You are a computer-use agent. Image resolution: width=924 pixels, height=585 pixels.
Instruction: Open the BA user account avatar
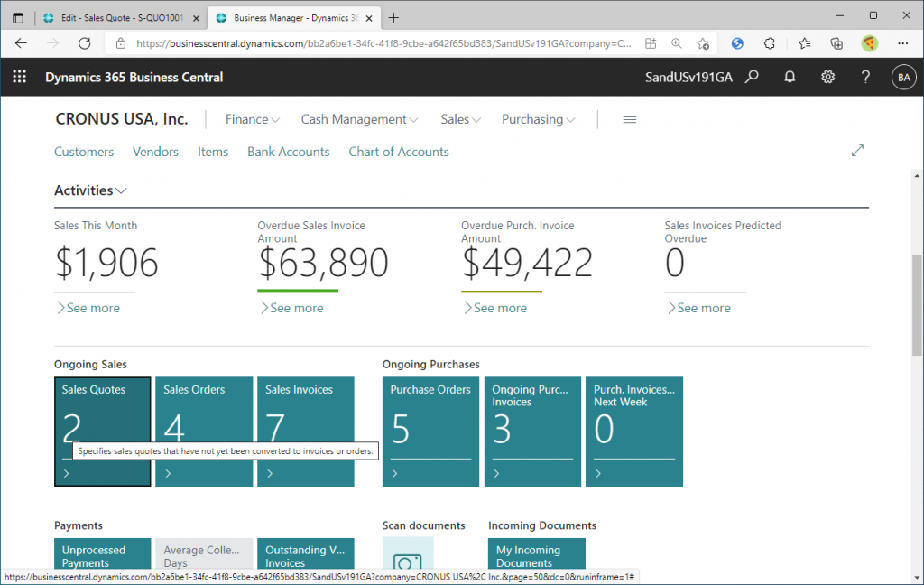point(904,78)
